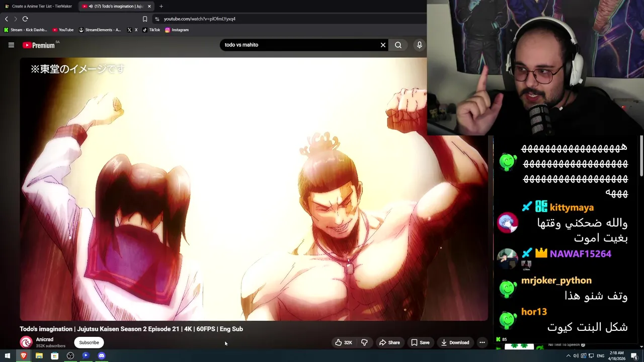The height and width of the screenshot is (362, 644).
Task: Click the video player to pause
Action: coord(254,189)
